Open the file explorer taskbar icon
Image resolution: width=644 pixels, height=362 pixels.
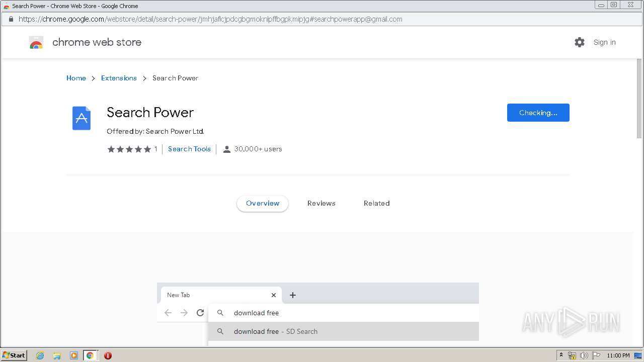(57, 355)
